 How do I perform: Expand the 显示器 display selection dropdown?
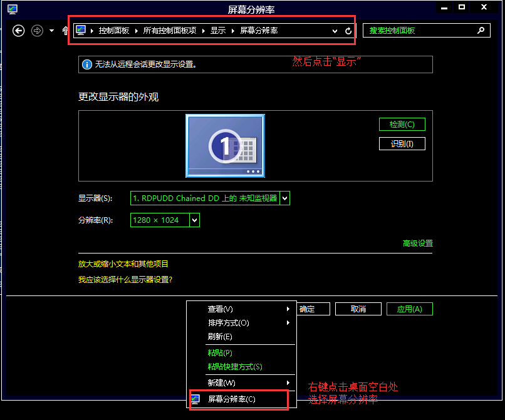[x=285, y=198]
